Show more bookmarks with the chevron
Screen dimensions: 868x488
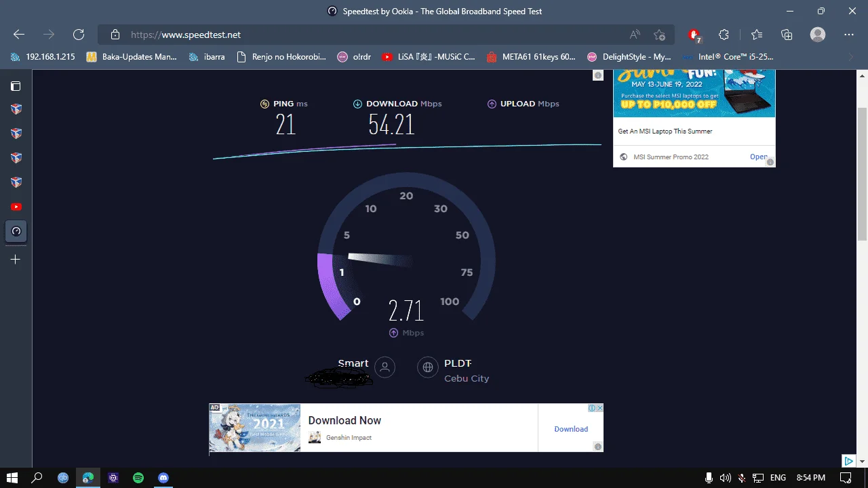851,57
